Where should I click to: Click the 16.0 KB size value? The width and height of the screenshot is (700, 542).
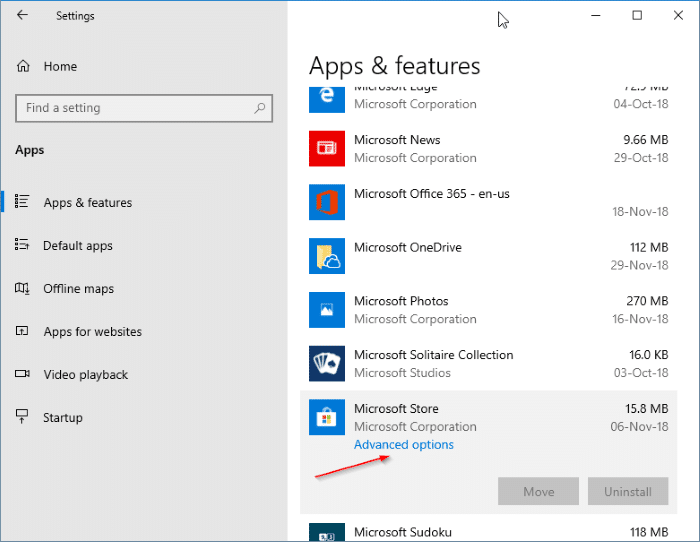(649, 355)
